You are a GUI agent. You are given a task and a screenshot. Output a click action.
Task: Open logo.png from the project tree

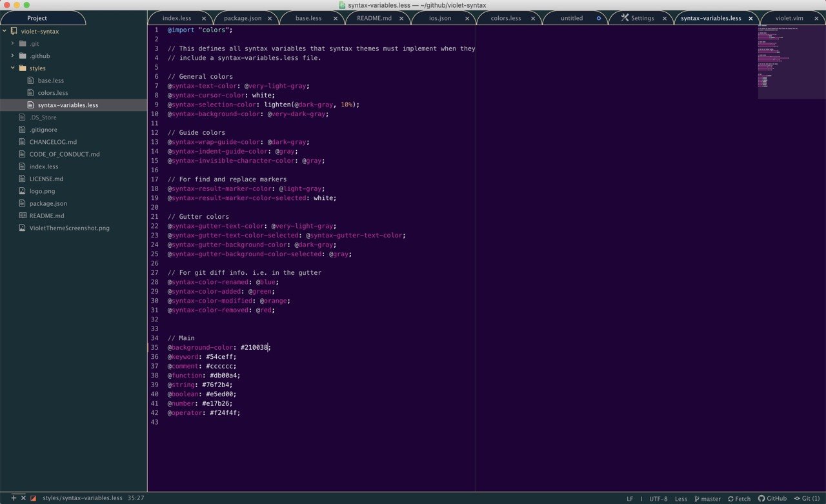(42, 191)
